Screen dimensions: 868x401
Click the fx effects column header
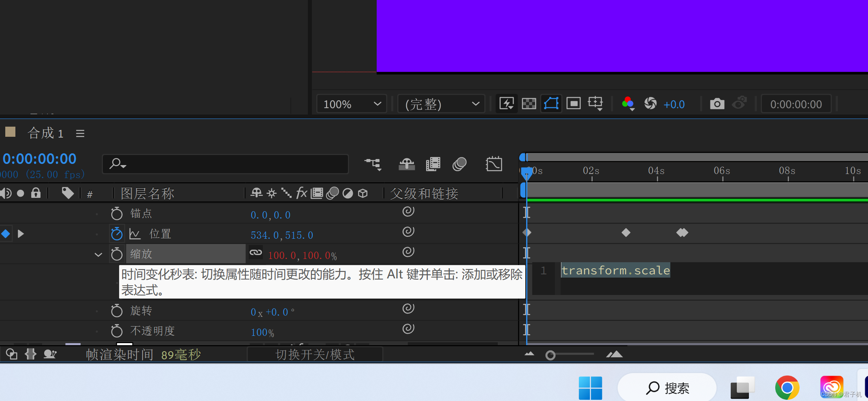(x=301, y=193)
